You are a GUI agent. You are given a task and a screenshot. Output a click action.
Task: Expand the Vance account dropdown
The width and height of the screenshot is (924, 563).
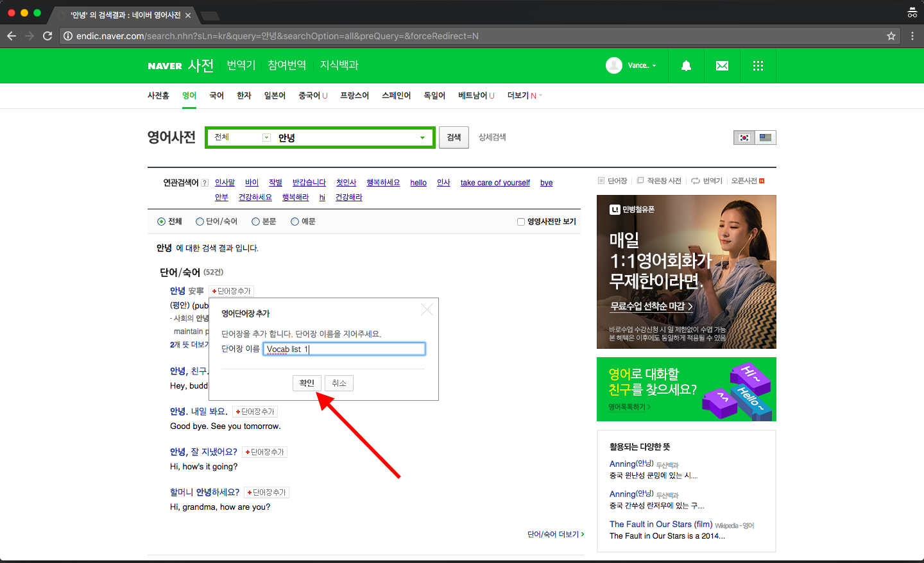pyautogui.click(x=654, y=65)
